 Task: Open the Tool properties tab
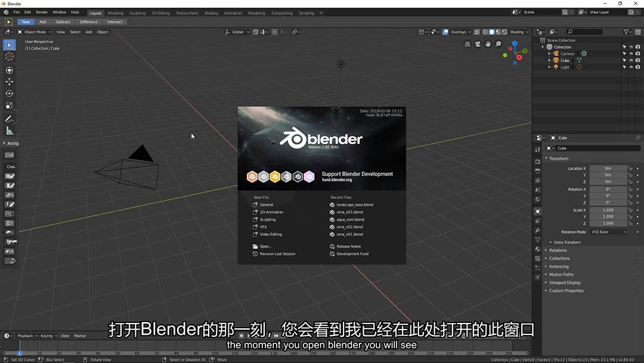(538, 150)
